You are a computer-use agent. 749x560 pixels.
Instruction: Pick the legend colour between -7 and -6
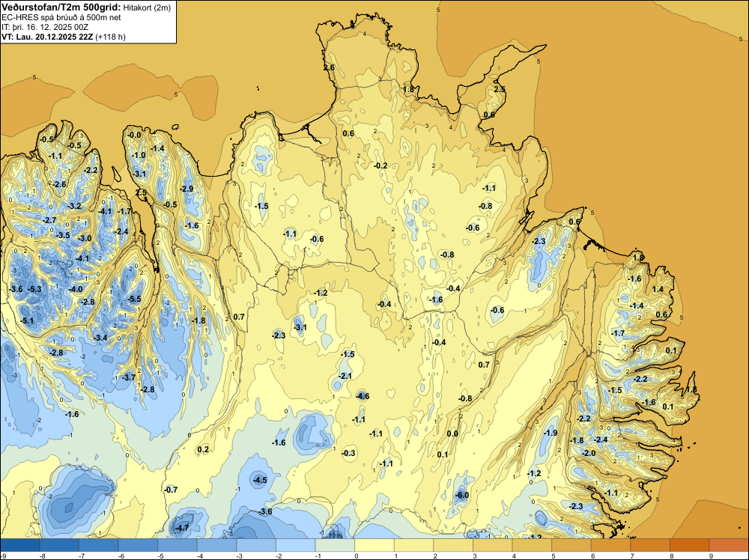click(x=98, y=545)
